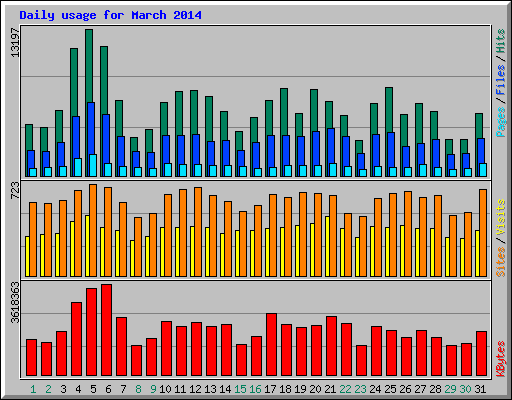Click day 25 on the x-axis
Screen dimensions: 512x400
tap(390, 389)
